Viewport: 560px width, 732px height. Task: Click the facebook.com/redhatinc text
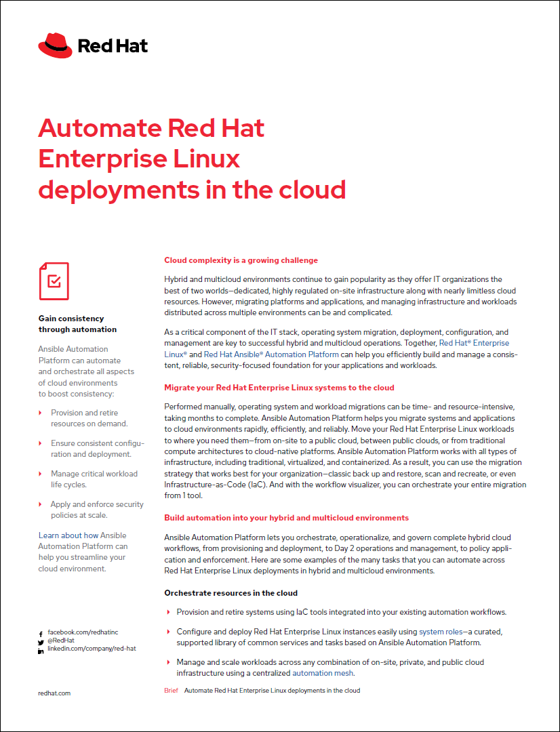coord(83,632)
